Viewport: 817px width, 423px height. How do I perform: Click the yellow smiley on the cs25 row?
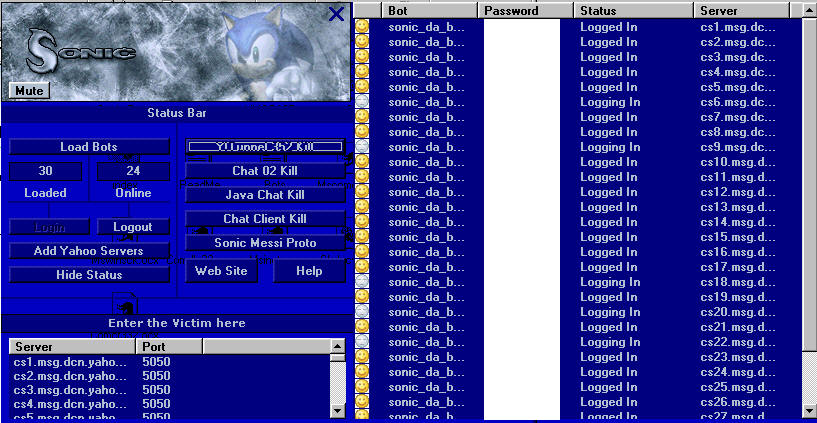click(x=362, y=387)
